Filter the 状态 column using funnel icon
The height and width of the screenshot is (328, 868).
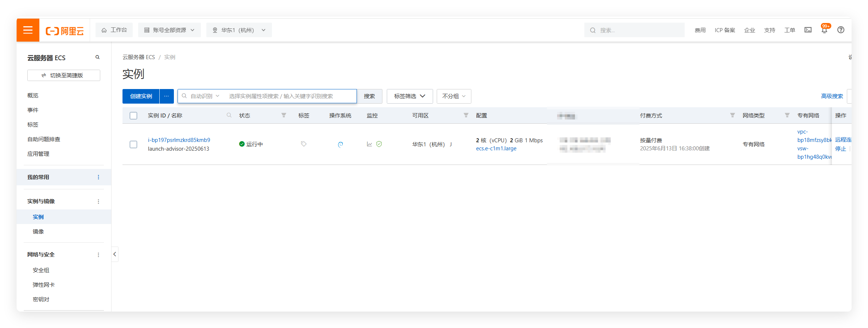284,115
